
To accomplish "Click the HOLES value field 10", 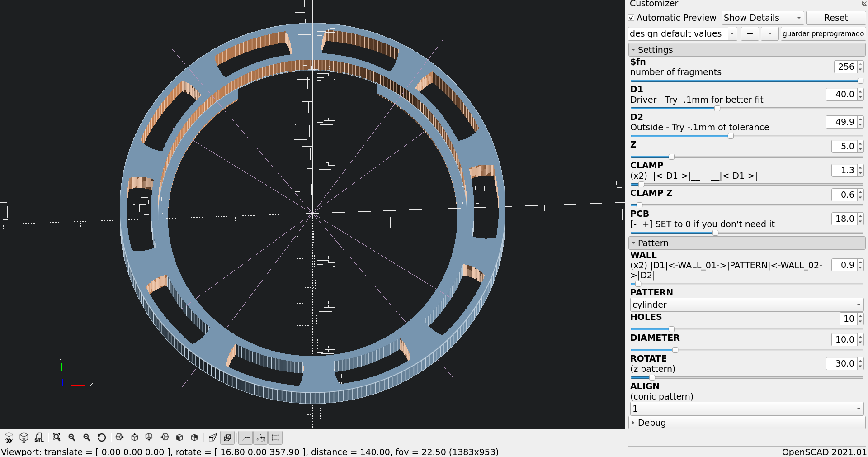I will click(x=849, y=319).
